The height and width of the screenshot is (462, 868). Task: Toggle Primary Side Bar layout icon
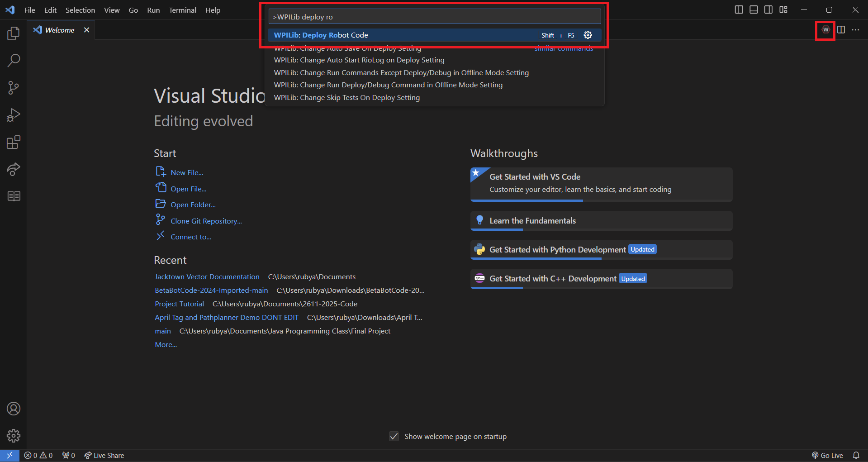point(739,10)
